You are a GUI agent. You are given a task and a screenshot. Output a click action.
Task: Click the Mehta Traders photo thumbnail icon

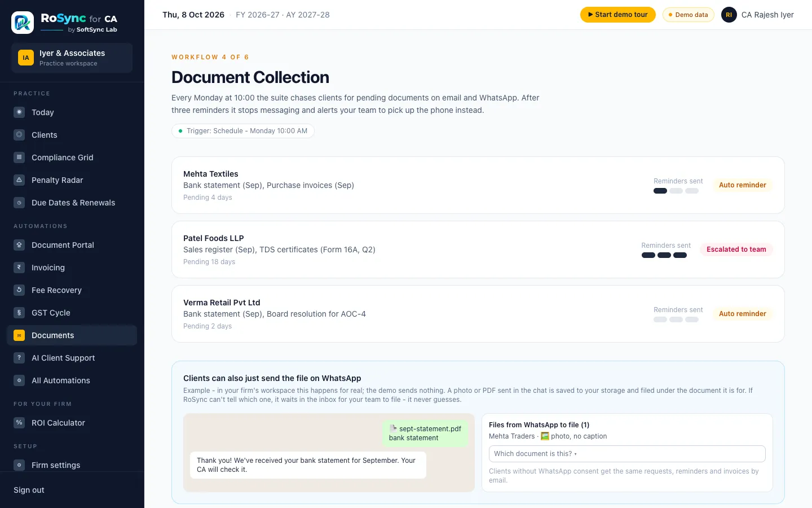tap(545, 436)
